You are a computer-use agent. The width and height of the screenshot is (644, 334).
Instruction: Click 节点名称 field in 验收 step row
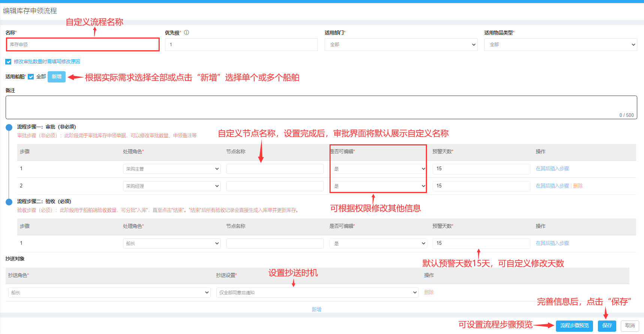point(275,244)
